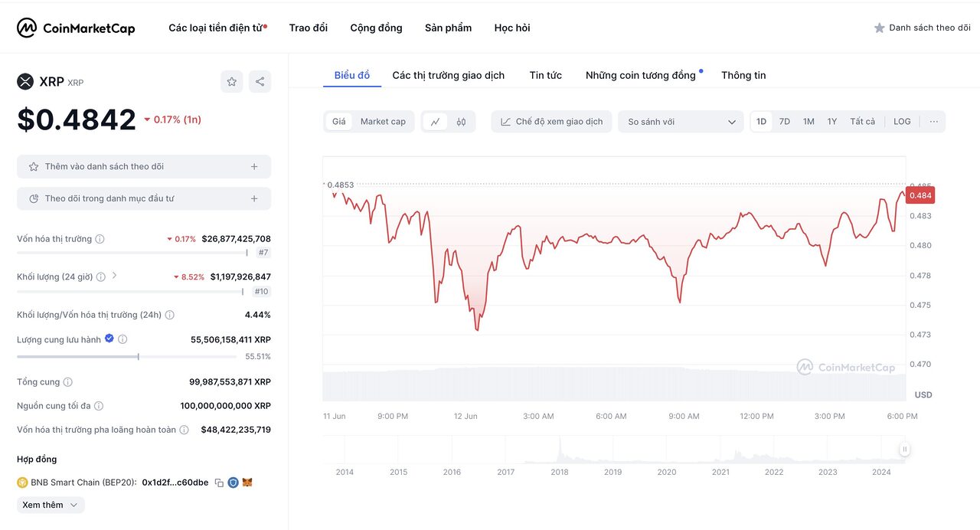Viewport: 980px width, 530px height.
Task: Switch to Thông tin tab
Action: (743, 75)
